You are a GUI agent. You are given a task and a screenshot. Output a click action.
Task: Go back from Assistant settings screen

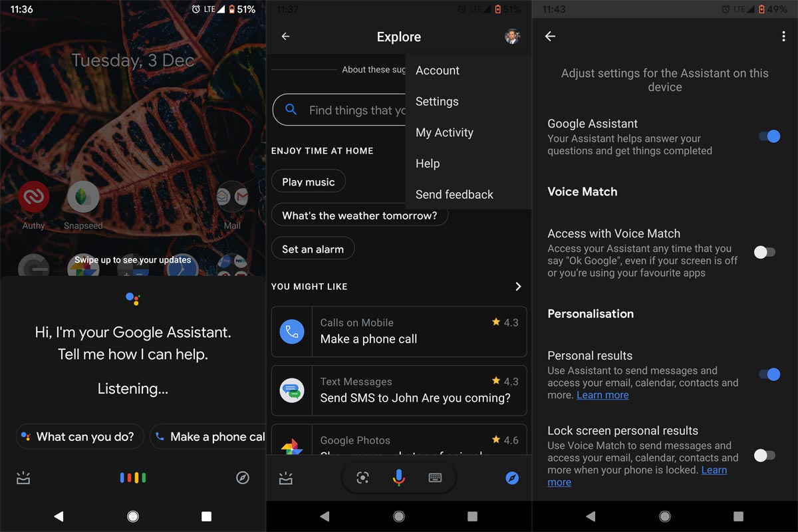pyautogui.click(x=550, y=37)
